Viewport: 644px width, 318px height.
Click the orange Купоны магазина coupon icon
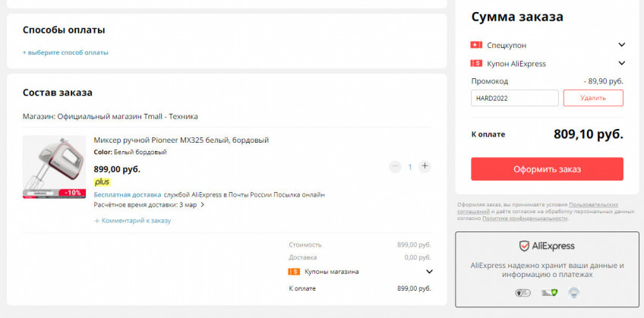tap(294, 272)
